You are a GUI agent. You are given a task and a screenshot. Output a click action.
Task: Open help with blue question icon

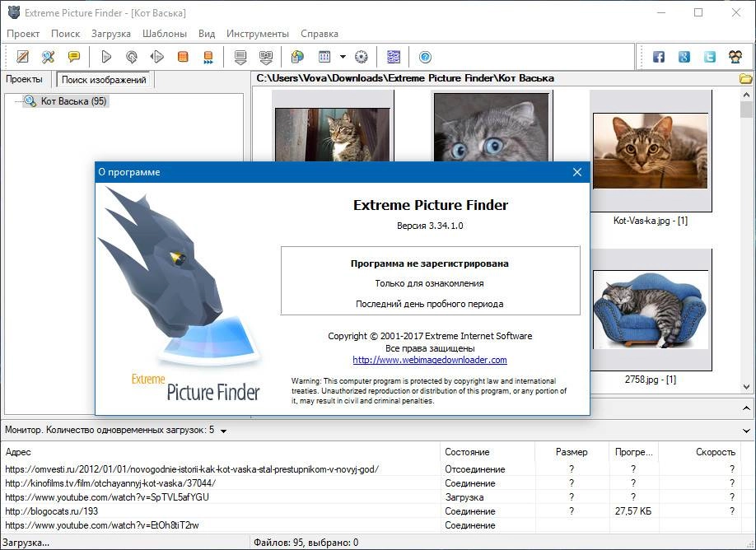click(425, 57)
